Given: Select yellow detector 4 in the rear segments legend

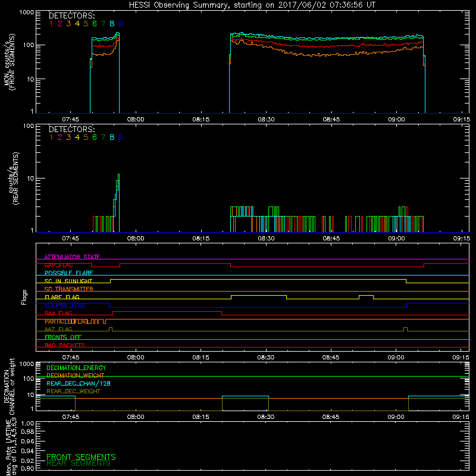Looking at the screenshot, I should [x=77, y=137].
